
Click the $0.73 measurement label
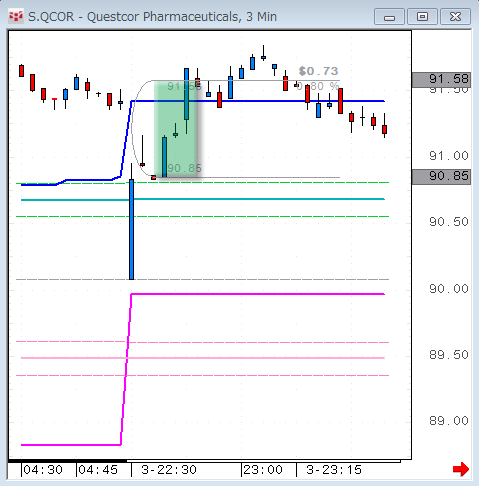(318, 71)
